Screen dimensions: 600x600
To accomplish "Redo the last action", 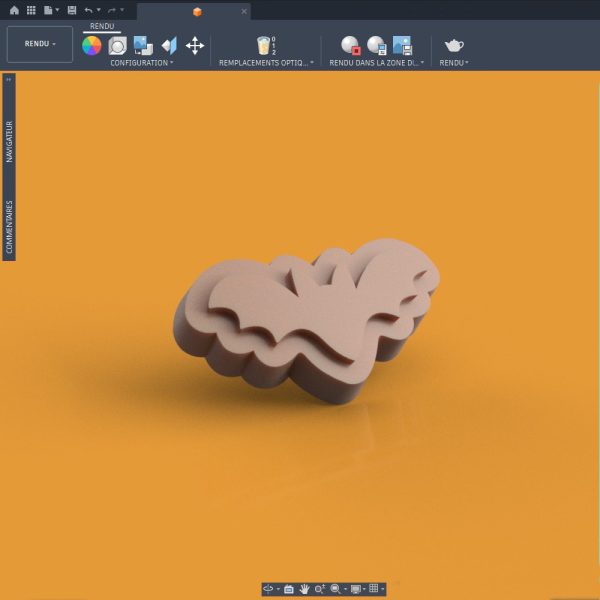I will tap(112, 10).
